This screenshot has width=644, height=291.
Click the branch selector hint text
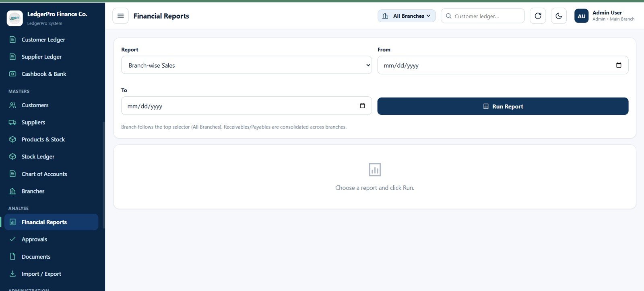click(x=234, y=127)
